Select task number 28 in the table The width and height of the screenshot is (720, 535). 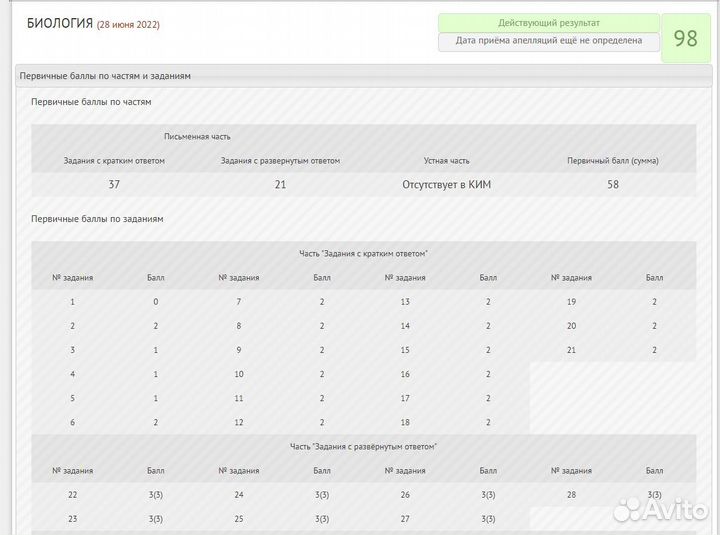pos(571,494)
